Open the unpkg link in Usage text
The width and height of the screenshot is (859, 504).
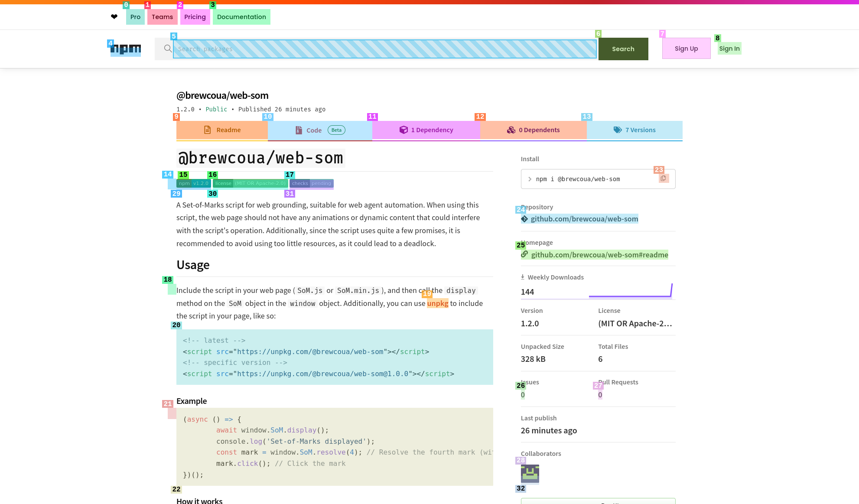point(437,303)
